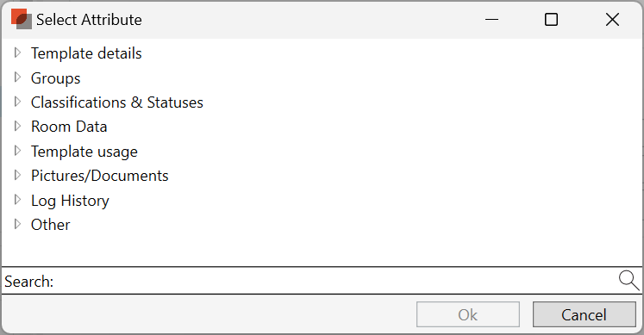Image resolution: width=644 pixels, height=335 pixels.
Task: Select the Room Data label
Action: click(x=69, y=127)
